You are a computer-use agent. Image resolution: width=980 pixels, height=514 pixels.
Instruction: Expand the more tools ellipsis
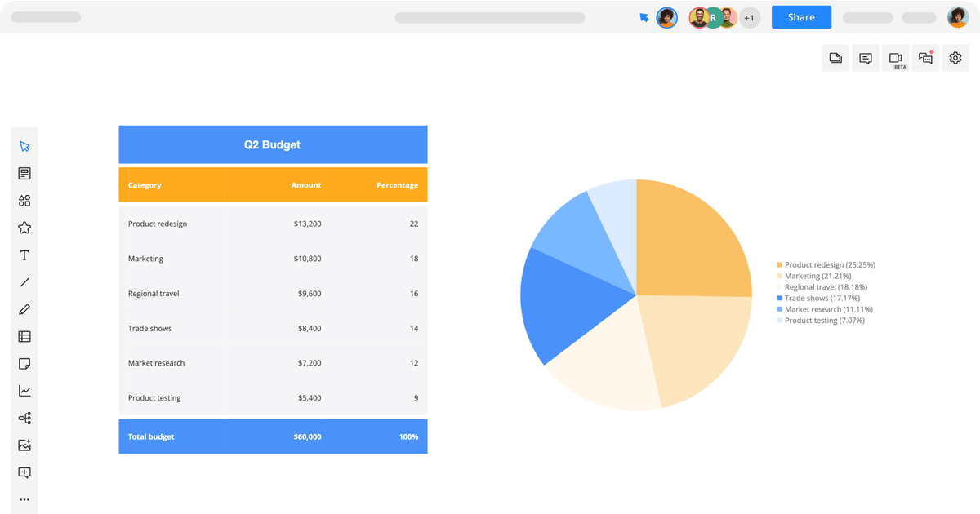point(24,499)
